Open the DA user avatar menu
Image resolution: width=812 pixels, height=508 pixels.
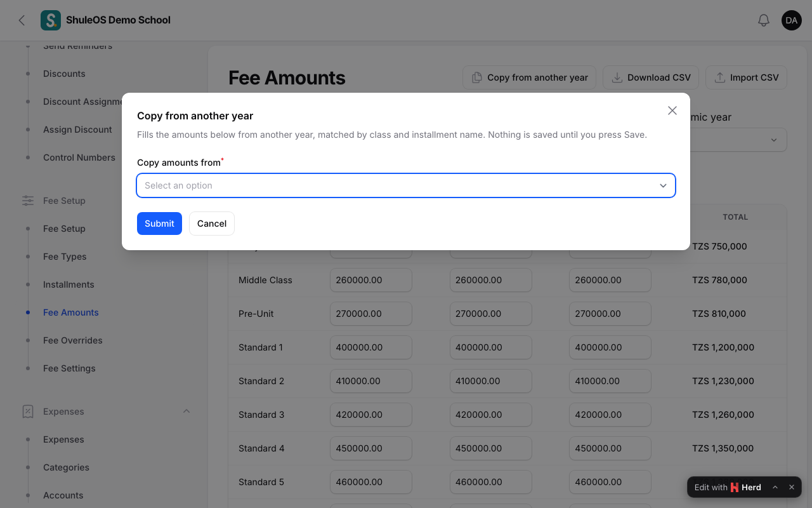click(792, 20)
